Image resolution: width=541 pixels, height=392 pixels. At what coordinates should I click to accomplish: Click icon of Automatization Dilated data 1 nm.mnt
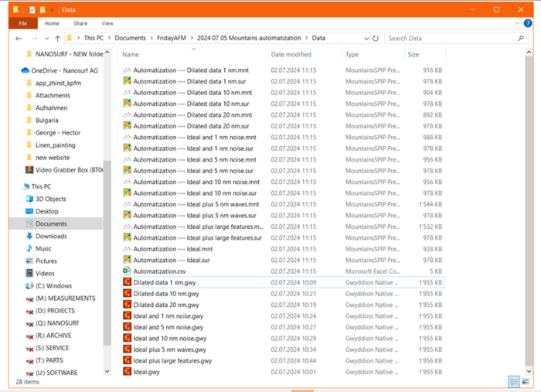coord(127,70)
